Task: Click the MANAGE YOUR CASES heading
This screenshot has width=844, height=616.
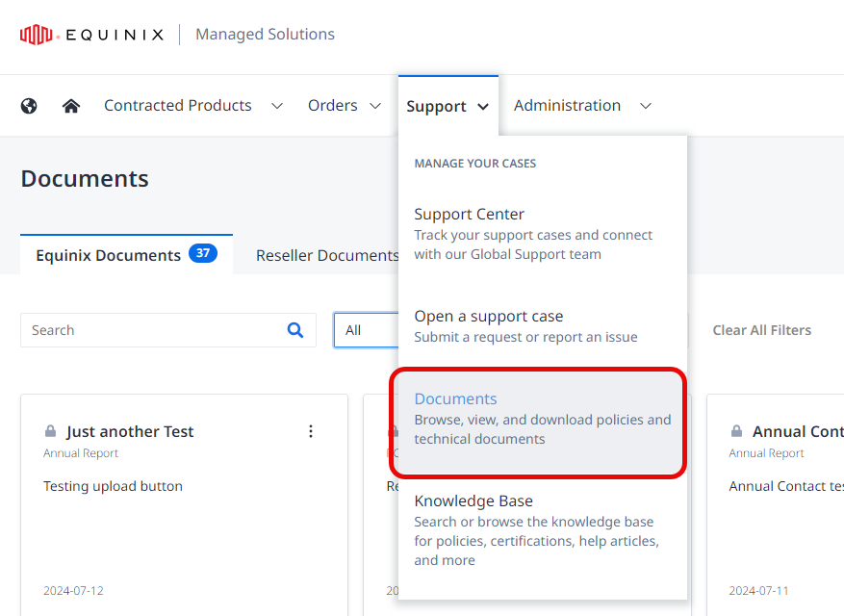Action: pyautogui.click(x=475, y=164)
